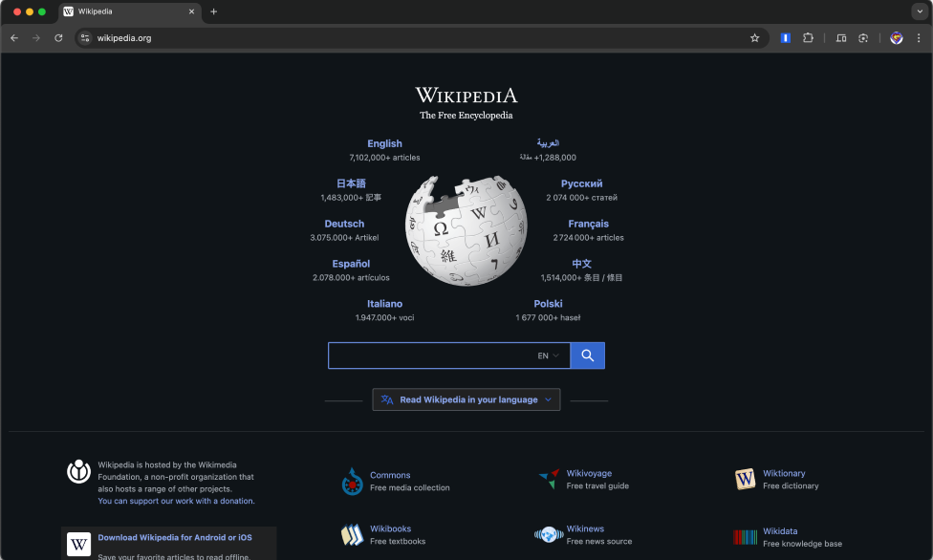Screen dimensions: 933x560
Task: Open Chrome's three-dot menu
Action: pos(921,37)
